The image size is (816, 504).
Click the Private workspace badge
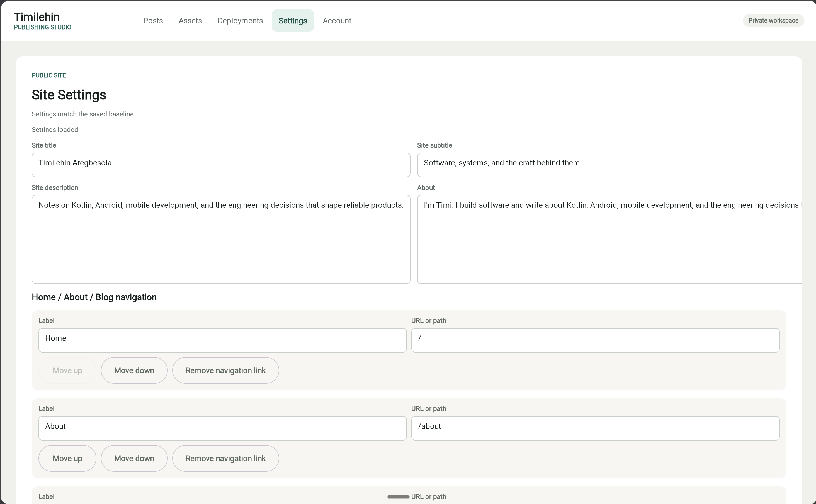tap(773, 21)
